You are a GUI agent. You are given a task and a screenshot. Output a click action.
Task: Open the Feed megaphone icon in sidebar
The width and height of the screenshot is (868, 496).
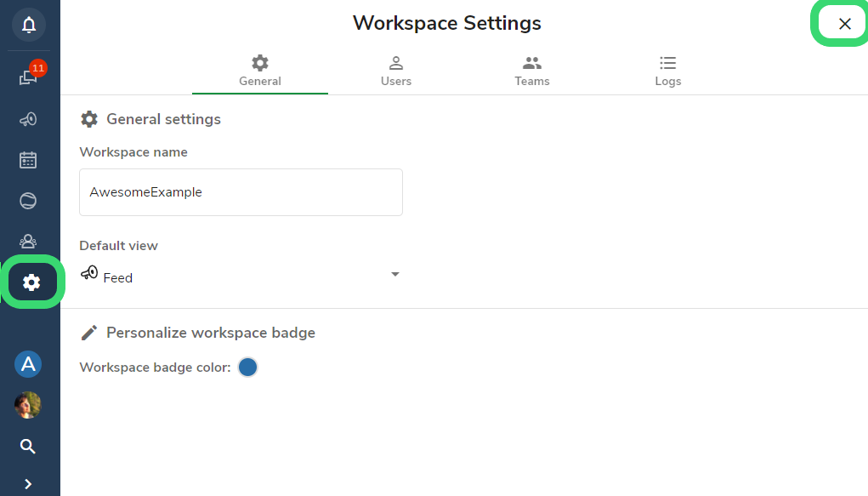point(28,119)
